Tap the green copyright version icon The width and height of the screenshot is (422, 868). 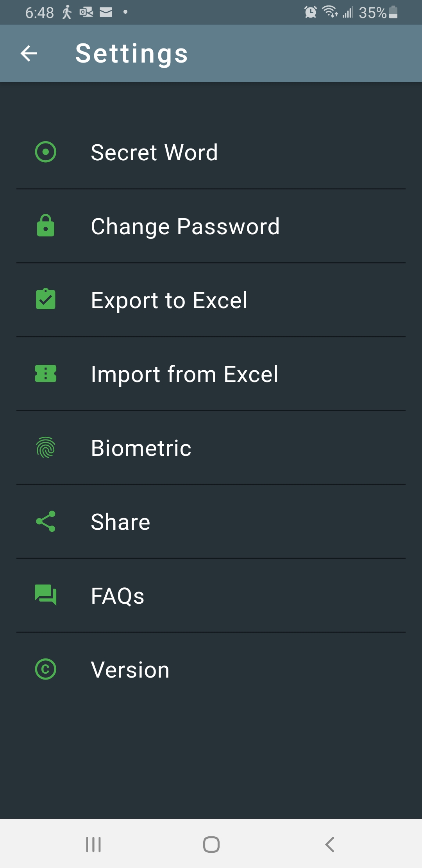point(46,669)
